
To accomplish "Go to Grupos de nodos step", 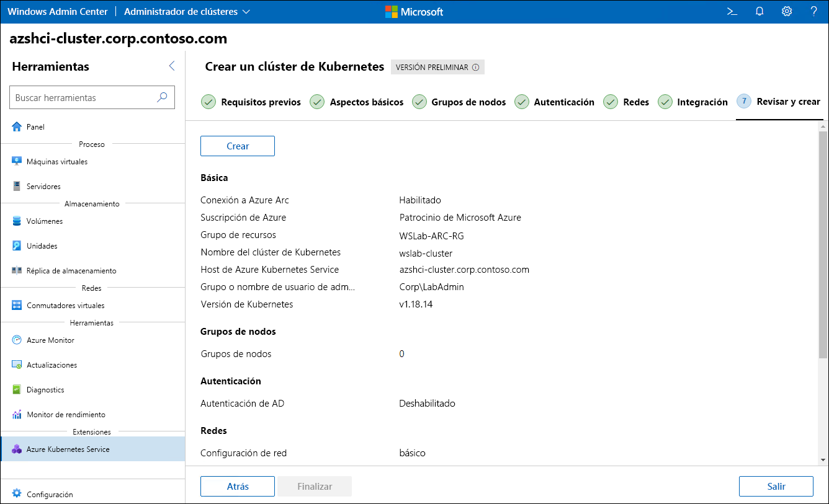I will 459,102.
